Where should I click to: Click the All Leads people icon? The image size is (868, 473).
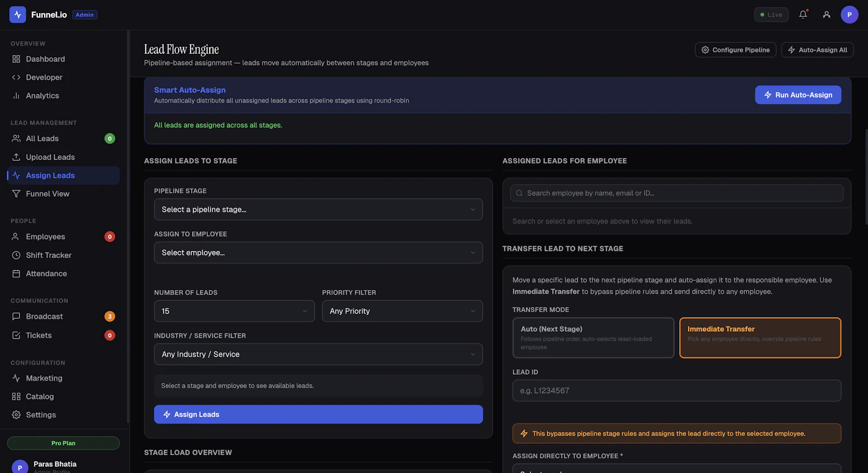pyautogui.click(x=16, y=138)
